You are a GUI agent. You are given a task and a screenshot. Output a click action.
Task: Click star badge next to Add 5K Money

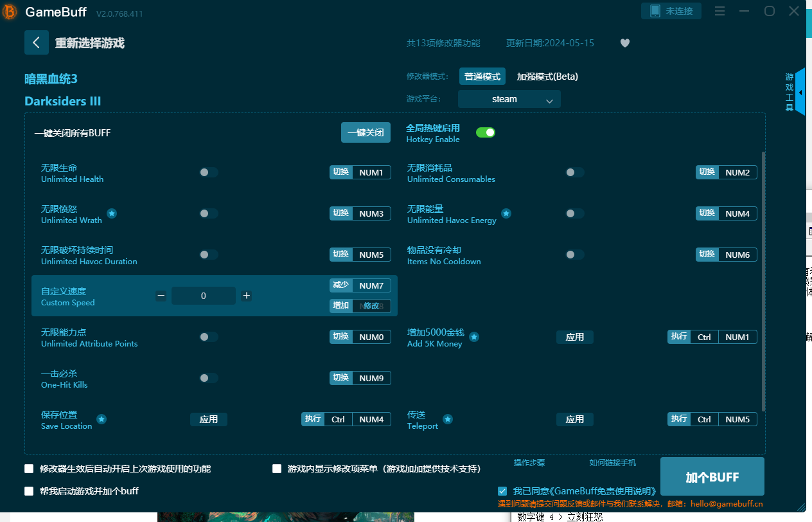pyautogui.click(x=473, y=337)
